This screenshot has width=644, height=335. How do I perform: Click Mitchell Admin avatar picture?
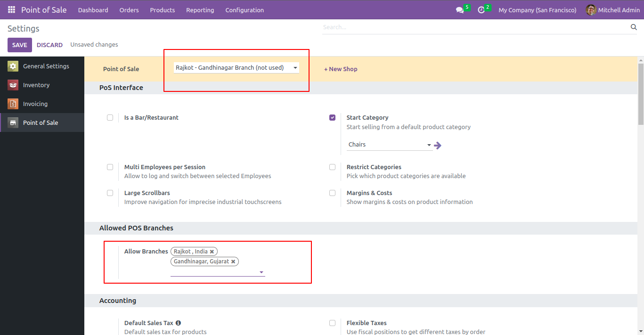click(591, 10)
